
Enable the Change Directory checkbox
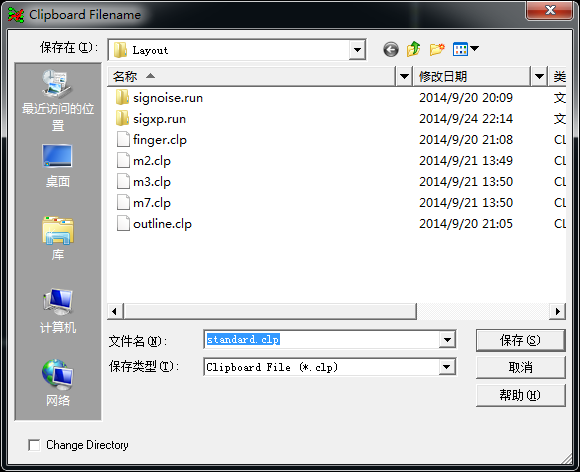coord(34,445)
